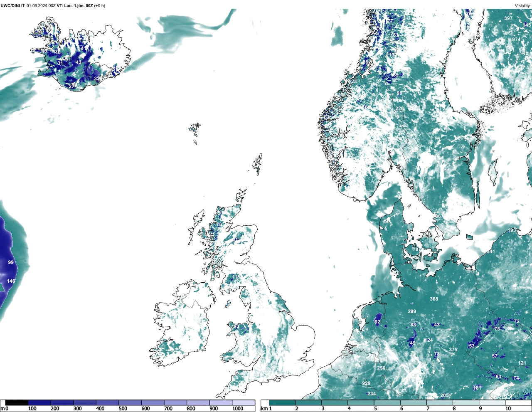The width and height of the screenshot is (532, 412).
Task: Click the '974' value over Finland
Action: click(x=516, y=39)
